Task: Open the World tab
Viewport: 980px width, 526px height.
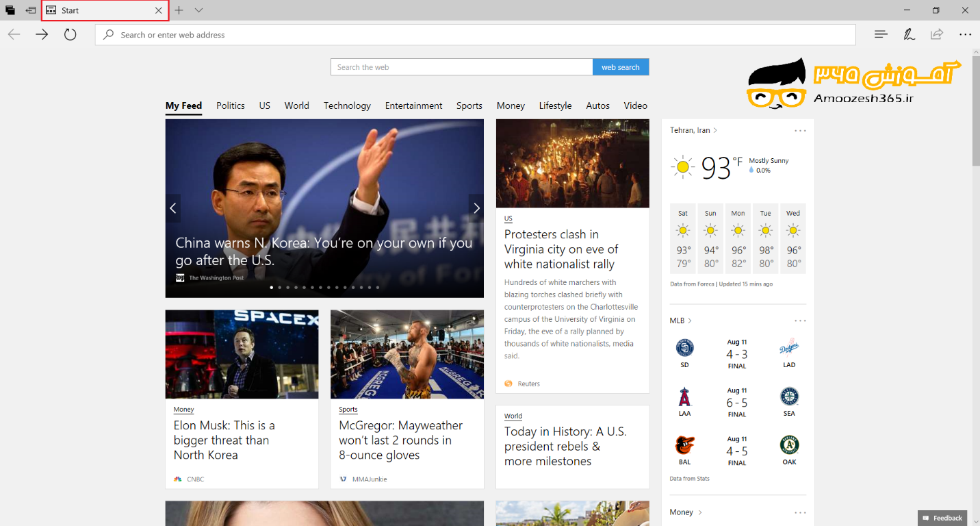Action: [297, 105]
